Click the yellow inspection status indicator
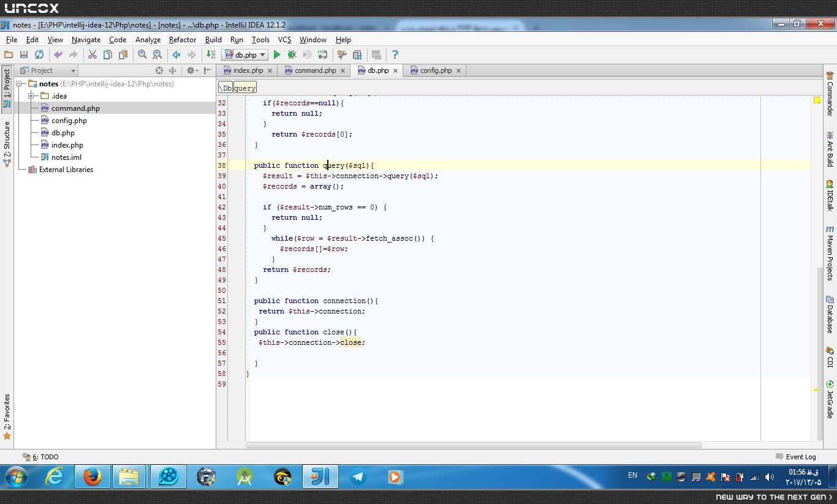The height and width of the screenshot is (504, 837). click(817, 100)
